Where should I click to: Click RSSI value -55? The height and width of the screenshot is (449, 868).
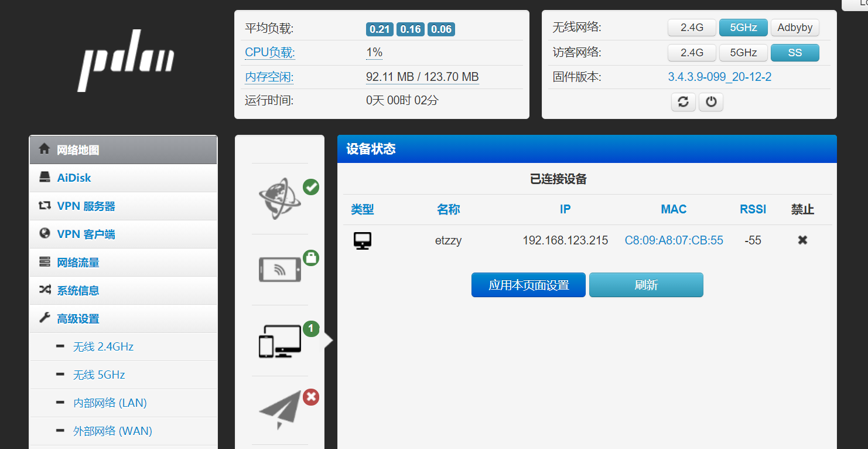coord(753,240)
